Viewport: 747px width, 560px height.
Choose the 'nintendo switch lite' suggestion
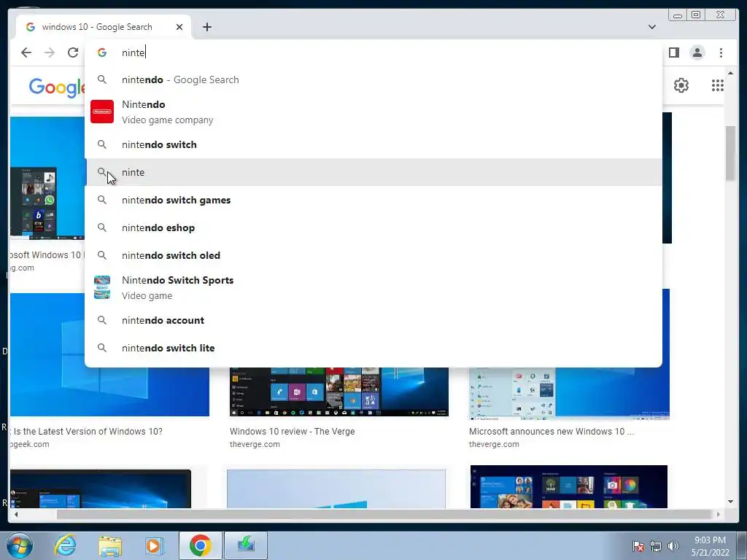click(373, 348)
